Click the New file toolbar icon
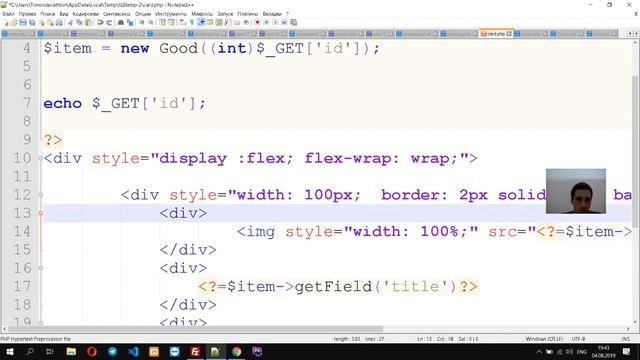Screen dimensions: 640x360 6,23
